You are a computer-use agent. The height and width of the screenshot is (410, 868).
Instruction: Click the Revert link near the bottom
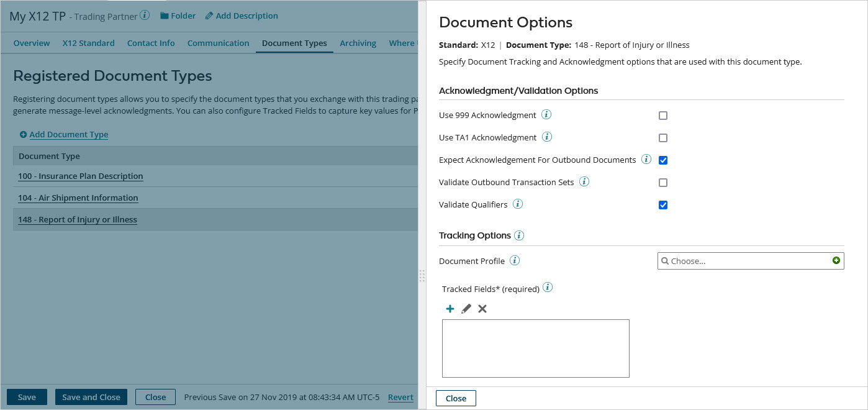[x=400, y=397]
